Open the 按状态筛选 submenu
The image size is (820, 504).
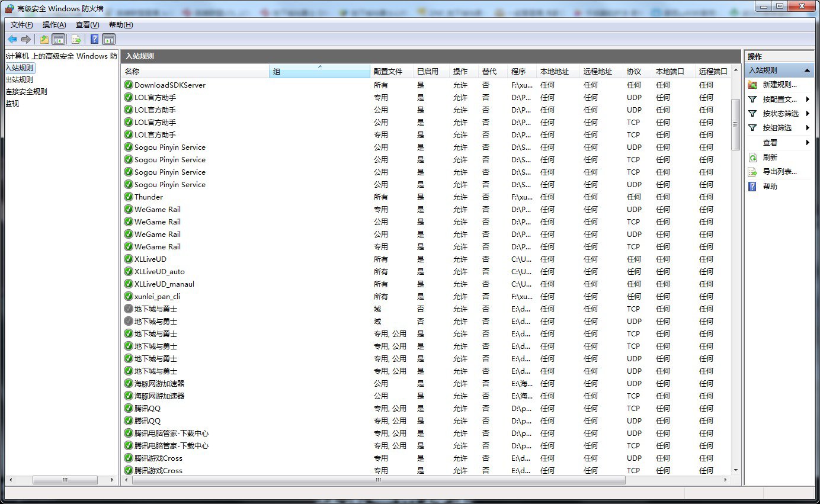(x=779, y=114)
